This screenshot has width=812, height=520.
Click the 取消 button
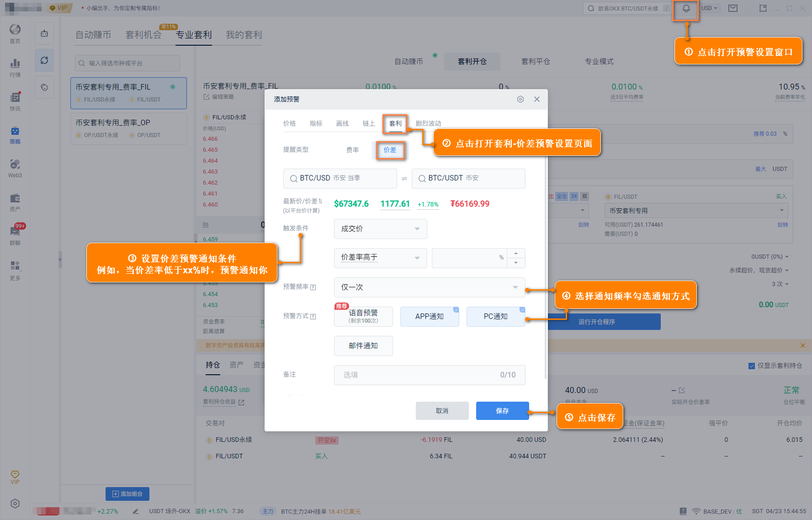coord(442,411)
